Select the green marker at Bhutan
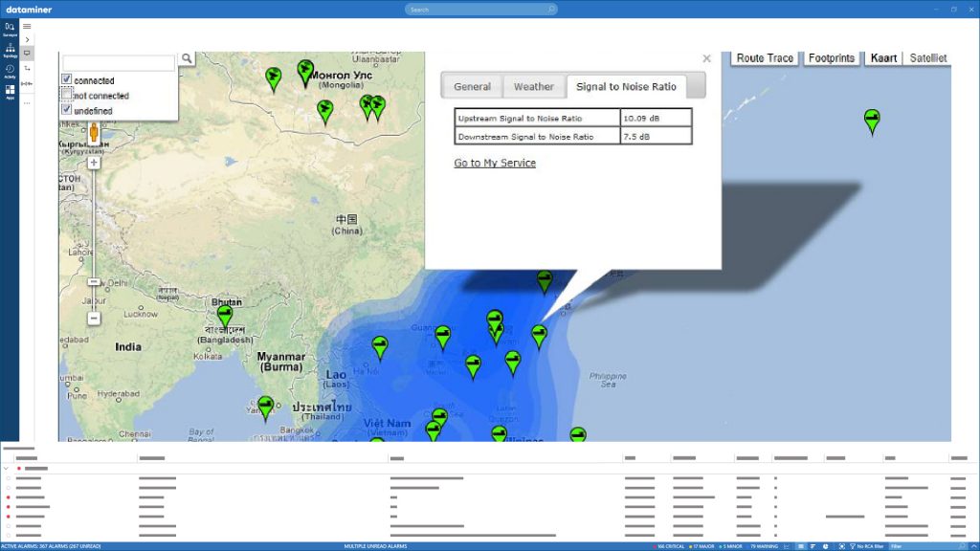Image resolution: width=980 pixels, height=551 pixels. [225, 317]
